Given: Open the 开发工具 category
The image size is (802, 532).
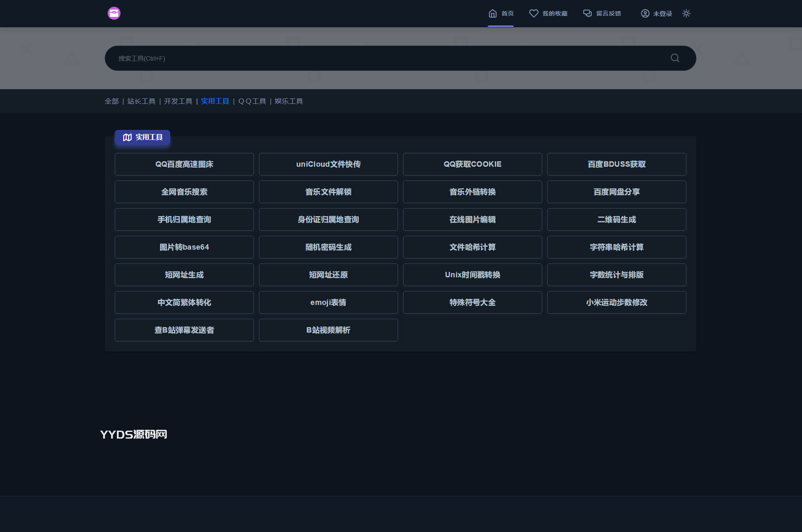Looking at the screenshot, I should click(178, 101).
